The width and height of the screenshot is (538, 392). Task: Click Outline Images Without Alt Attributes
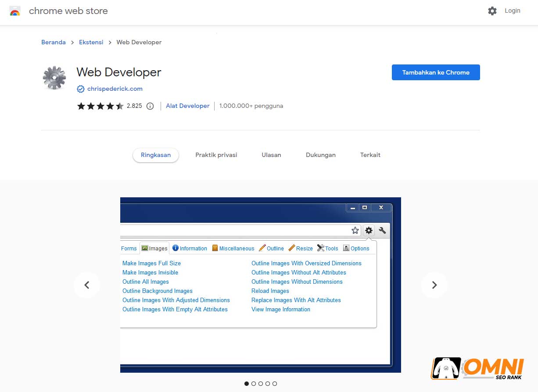[299, 272]
